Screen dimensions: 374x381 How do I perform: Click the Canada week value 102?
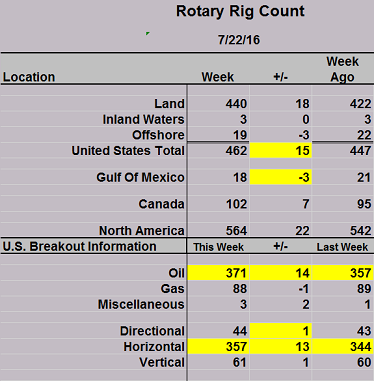coord(236,204)
